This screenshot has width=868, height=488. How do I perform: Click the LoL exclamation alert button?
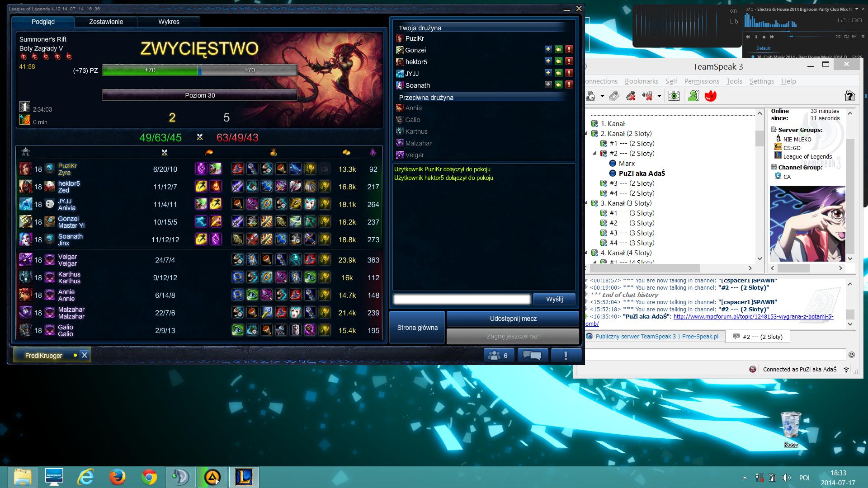tap(566, 356)
